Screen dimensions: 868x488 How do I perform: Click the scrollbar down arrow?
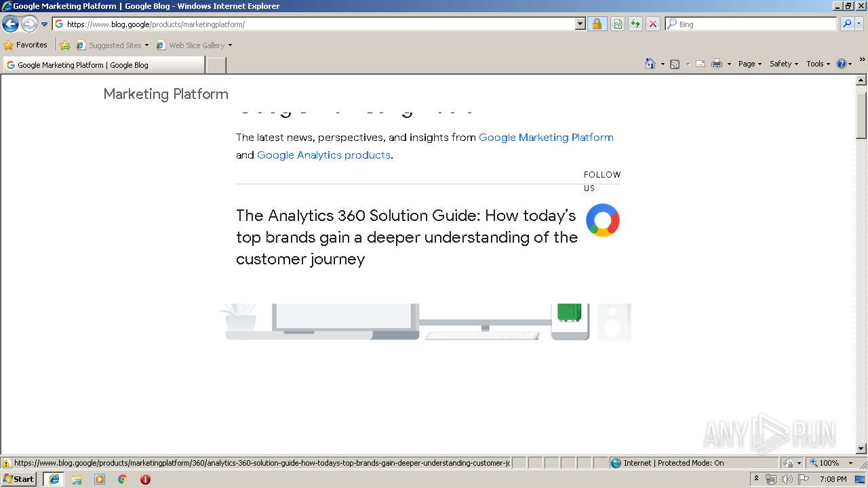(861, 449)
